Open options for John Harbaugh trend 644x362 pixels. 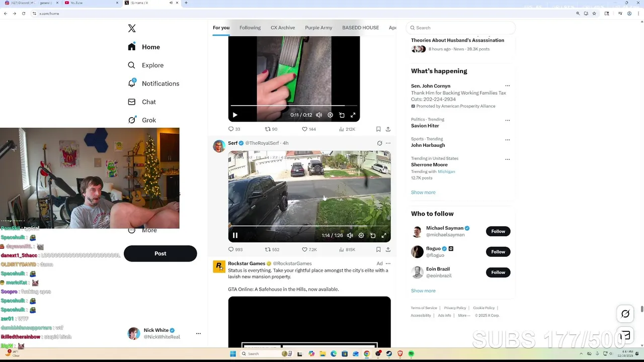pyautogui.click(x=507, y=140)
